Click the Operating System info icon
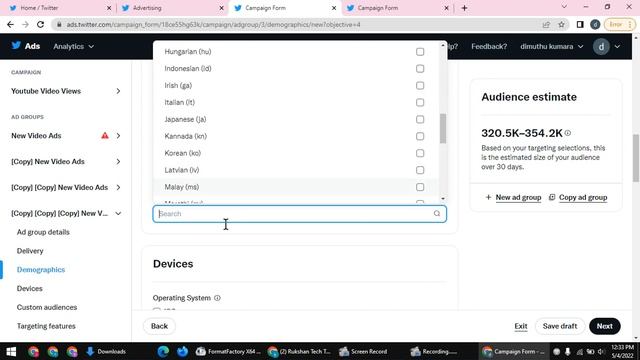 point(217,298)
